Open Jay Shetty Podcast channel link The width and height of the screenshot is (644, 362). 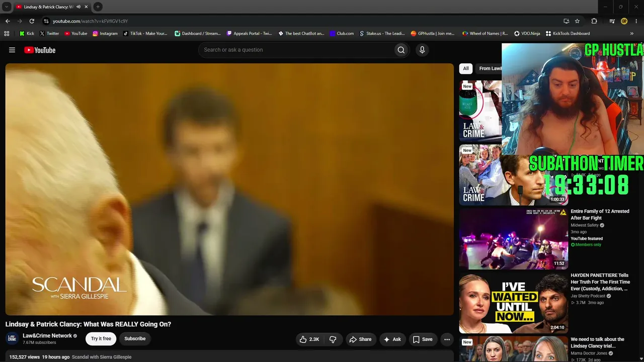[588, 296]
